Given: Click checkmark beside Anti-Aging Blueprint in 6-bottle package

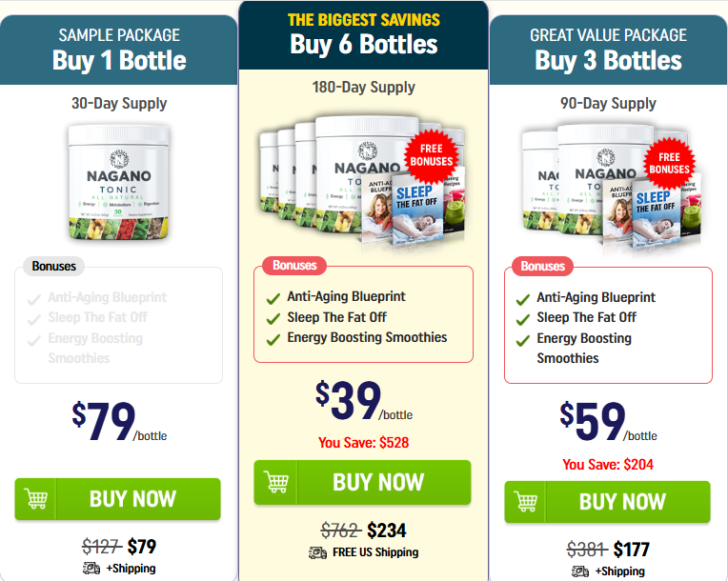Looking at the screenshot, I should tap(273, 297).
